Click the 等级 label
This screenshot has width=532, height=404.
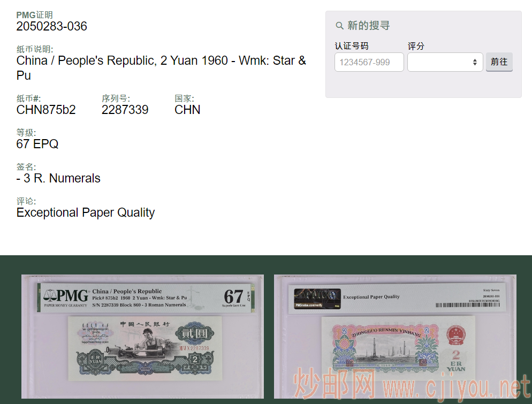click(x=26, y=133)
